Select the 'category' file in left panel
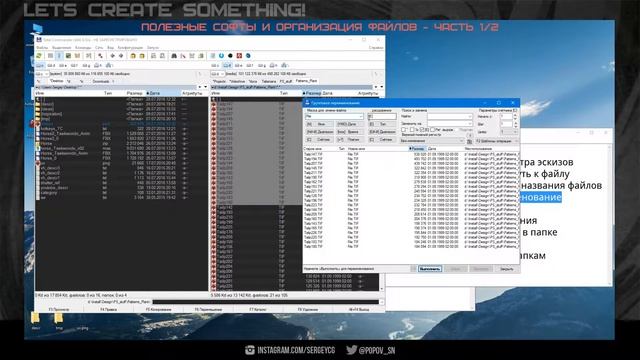 pos(49,193)
